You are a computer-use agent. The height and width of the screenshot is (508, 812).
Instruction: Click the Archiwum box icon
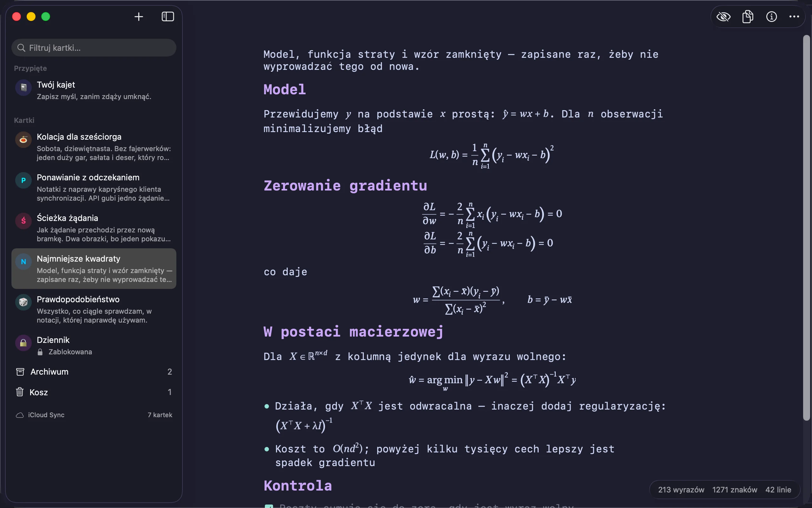point(20,371)
